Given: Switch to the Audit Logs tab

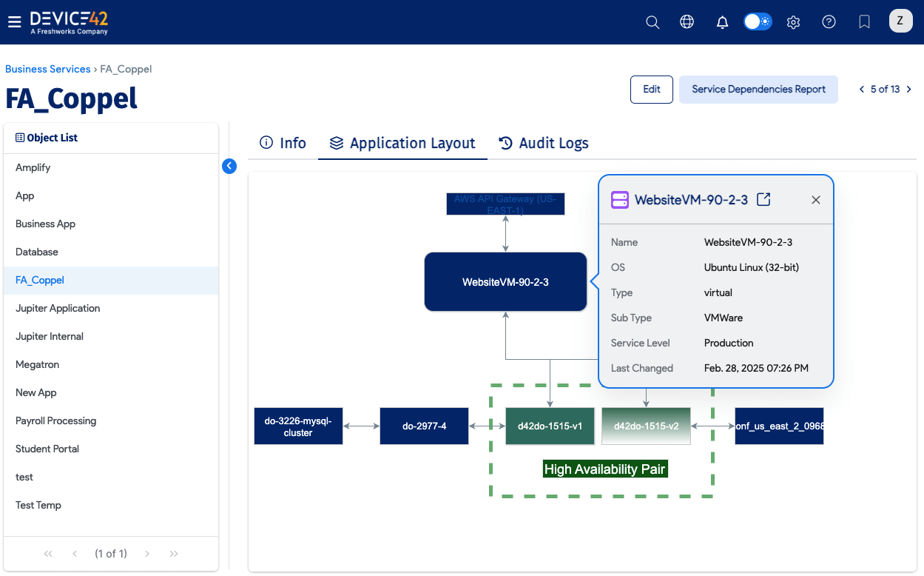Looking at the screenshot, I should pyautogui.click(x=544, y=143).
